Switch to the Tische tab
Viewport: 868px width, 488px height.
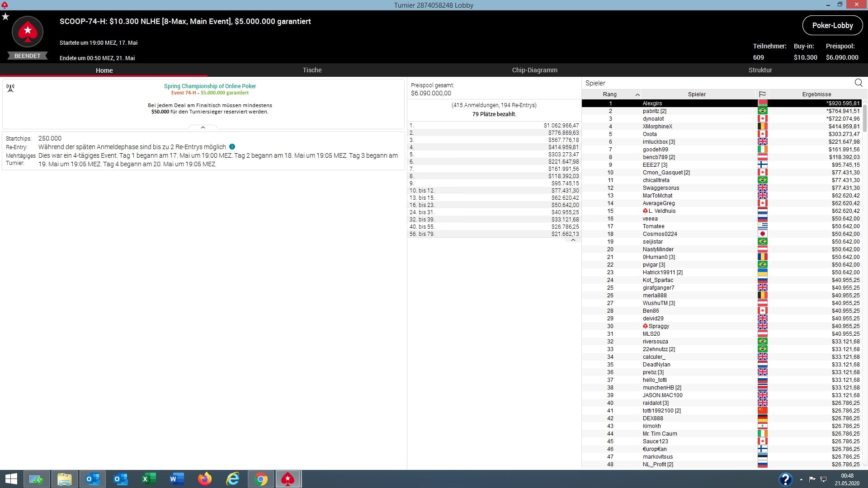pos(312,70)
